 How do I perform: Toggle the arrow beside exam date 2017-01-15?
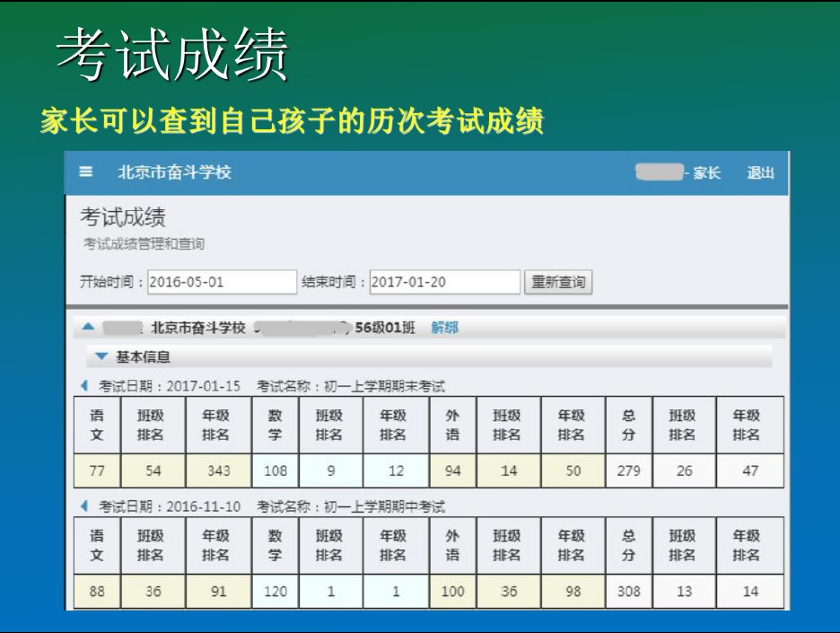point(85,386)
